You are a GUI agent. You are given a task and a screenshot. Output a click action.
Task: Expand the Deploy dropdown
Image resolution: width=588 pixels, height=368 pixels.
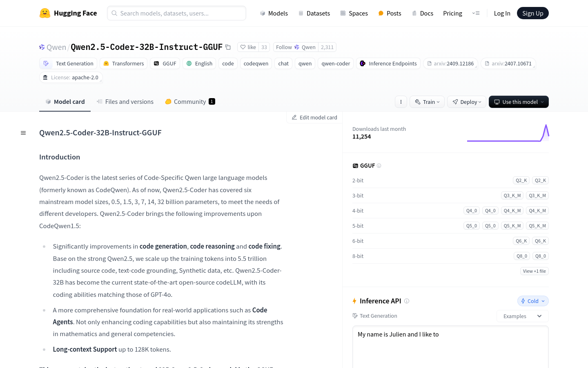tap(467, 102)
